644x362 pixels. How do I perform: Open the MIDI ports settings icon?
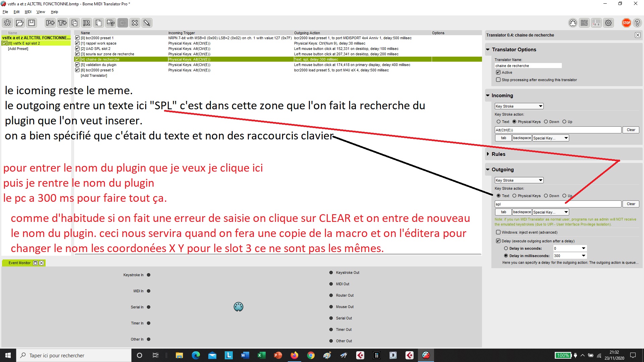pyautogui.click(x=573, y=23)
